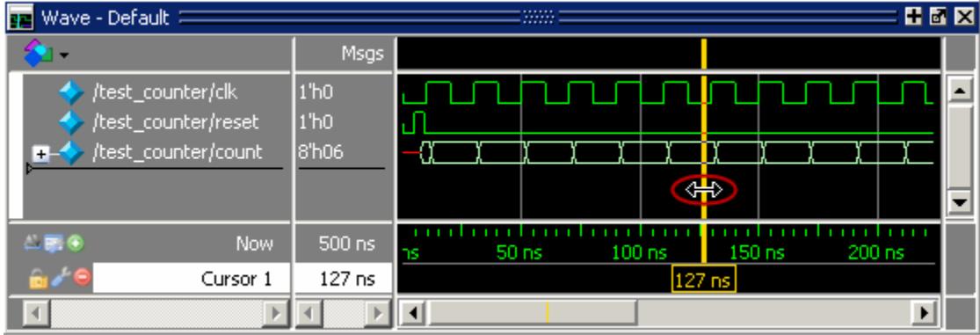Select the /test_counter/count signal name
Screen dimensions: 980x335
click(177, 152)
